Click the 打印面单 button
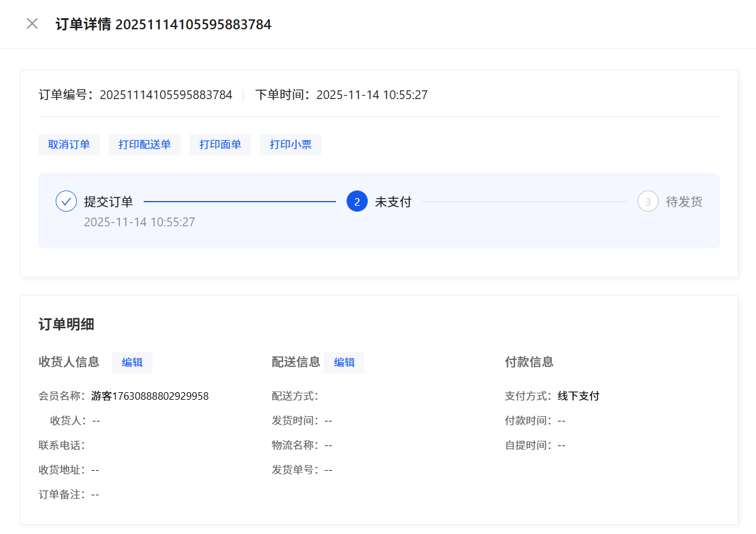Viewport: 756px width, 534px height. (220, 145)
